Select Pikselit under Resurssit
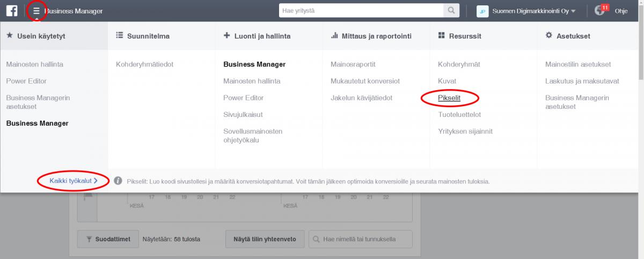The image size is (644, 259). click(449, 98)
